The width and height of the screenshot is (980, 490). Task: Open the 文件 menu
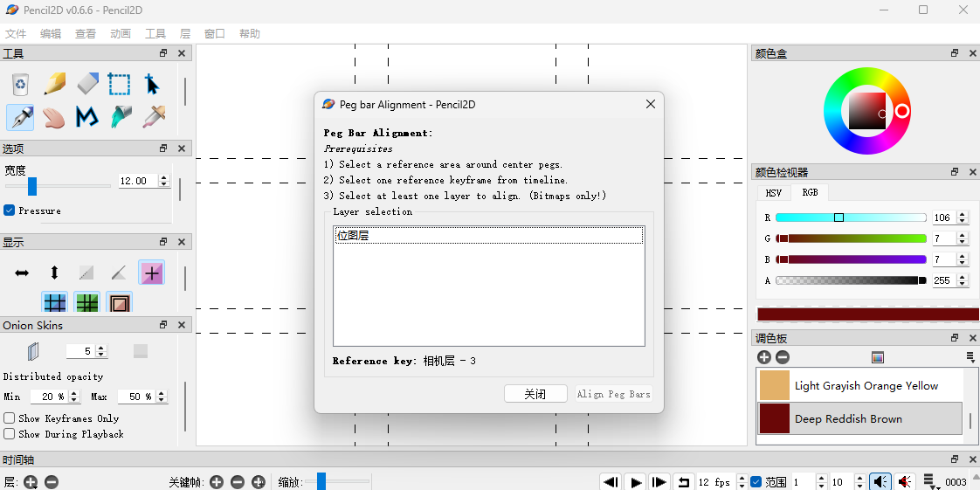click(16, 34)
